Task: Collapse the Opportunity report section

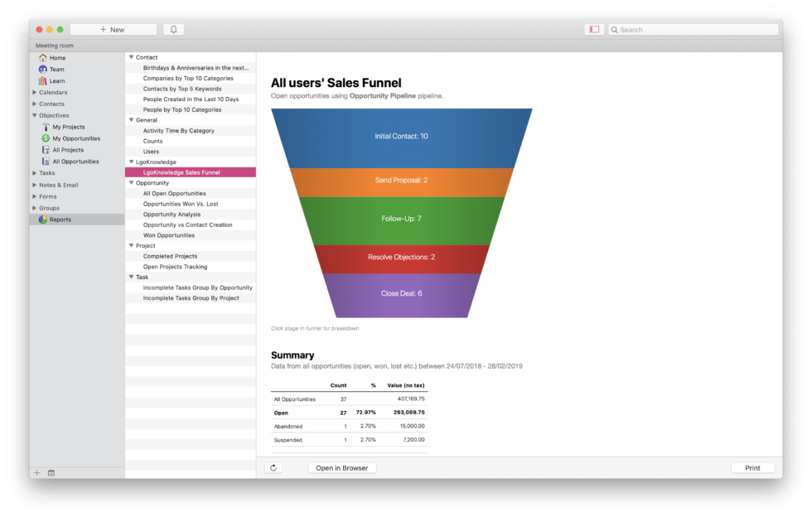Action: (131, 182)
